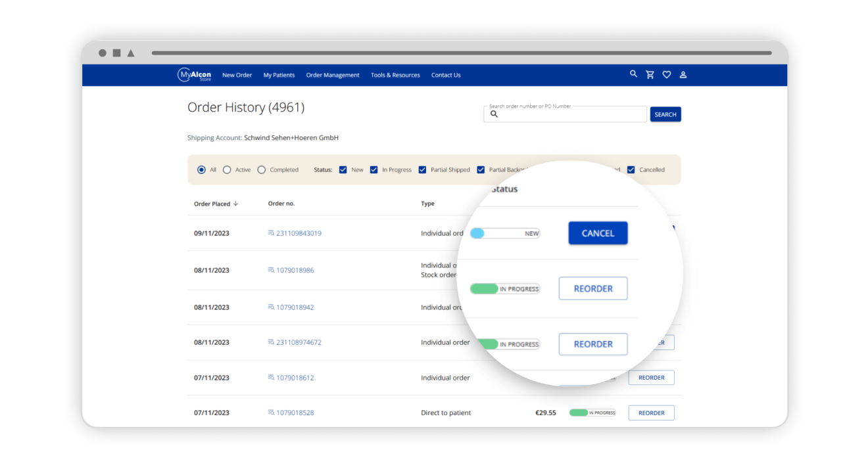Screen dimensions: 868x473
Task: Uncheck the In Progress status checkbox
Action: [374, 169]
